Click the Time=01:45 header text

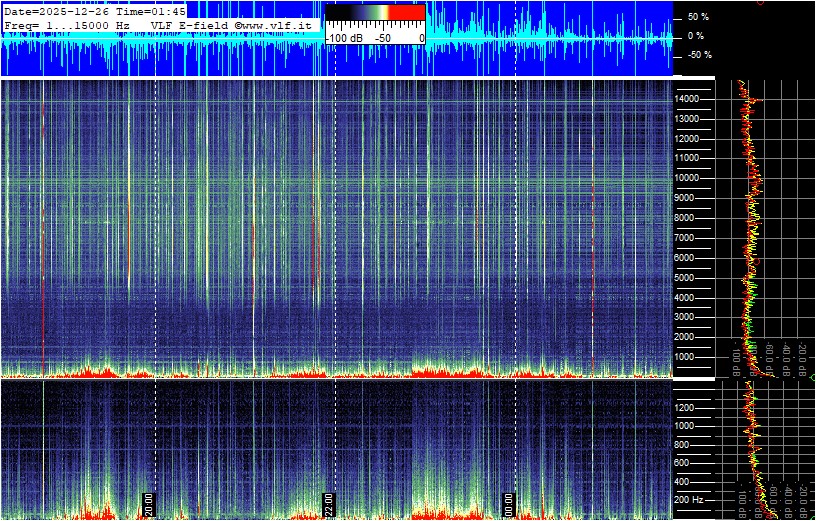[151, 12]
